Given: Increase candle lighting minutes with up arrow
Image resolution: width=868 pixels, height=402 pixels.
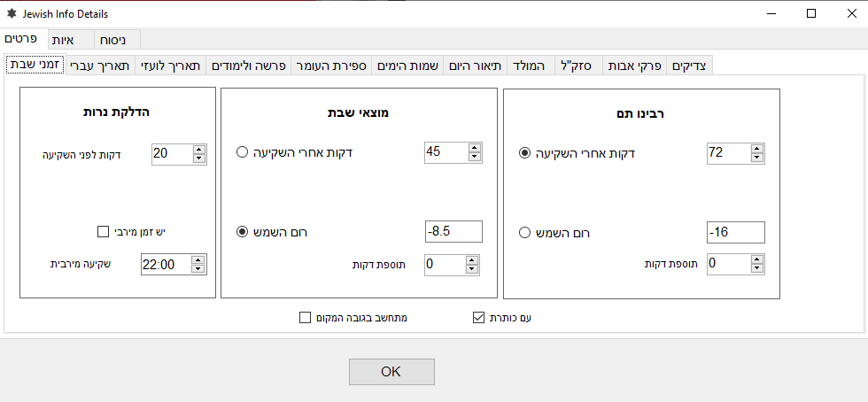Looking at the screenshot, I should click(x=198, y=149).
